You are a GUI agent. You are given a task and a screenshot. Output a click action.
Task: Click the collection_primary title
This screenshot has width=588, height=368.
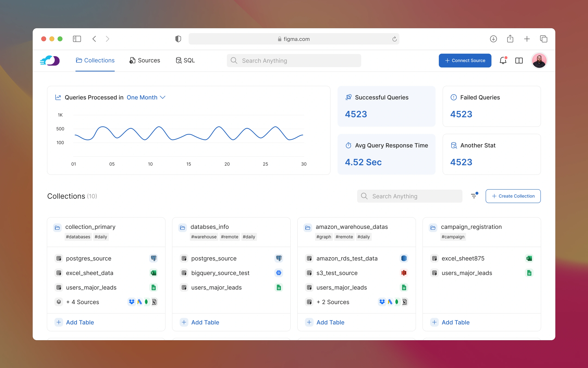coord(90,227)
